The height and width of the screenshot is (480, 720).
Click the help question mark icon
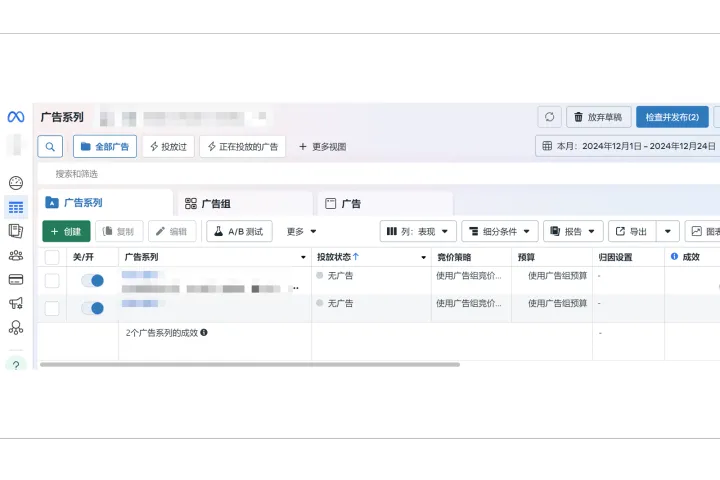click(x=16, y=365)
